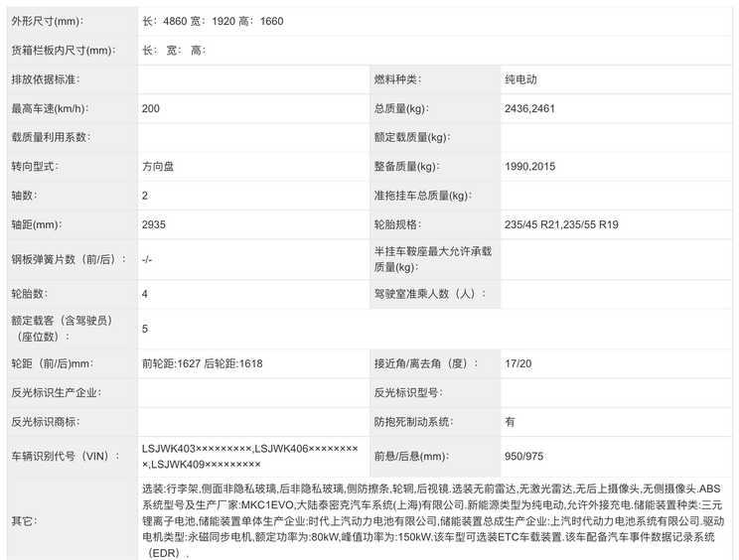Select the 防抱死制动系统 value 有
The width and height of the screenshot is (739, 560).
coord(511,421)
